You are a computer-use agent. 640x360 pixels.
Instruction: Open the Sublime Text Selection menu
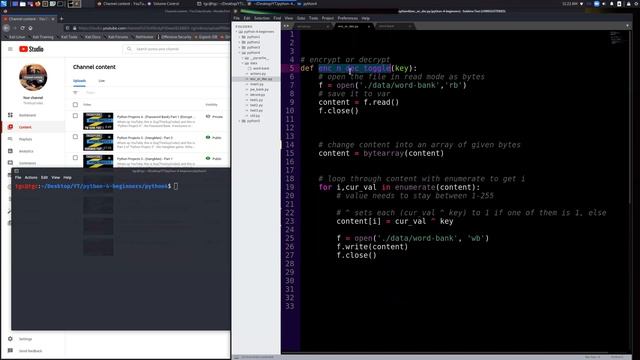pyautogui.click(x=262, y=18)
